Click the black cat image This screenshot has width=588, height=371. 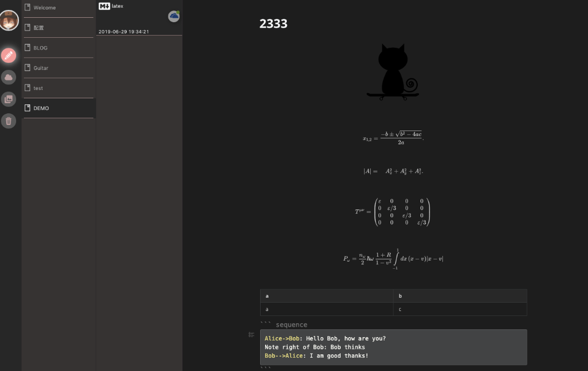point(393,72)
